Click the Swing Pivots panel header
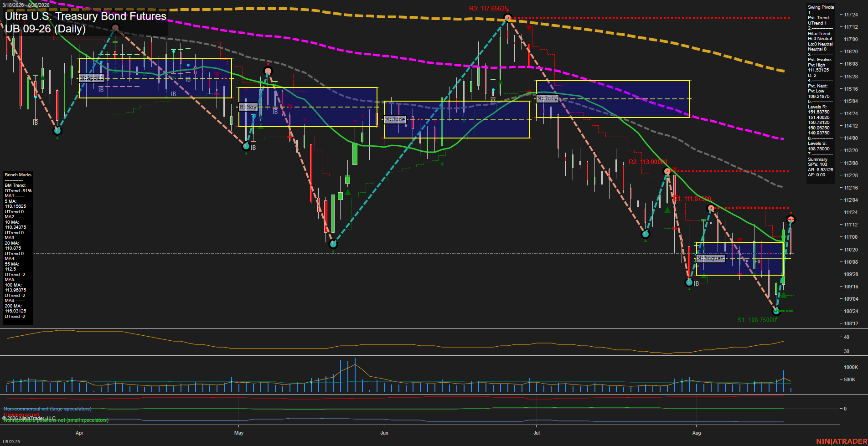The image size is (868, 446). pos(821,7)
